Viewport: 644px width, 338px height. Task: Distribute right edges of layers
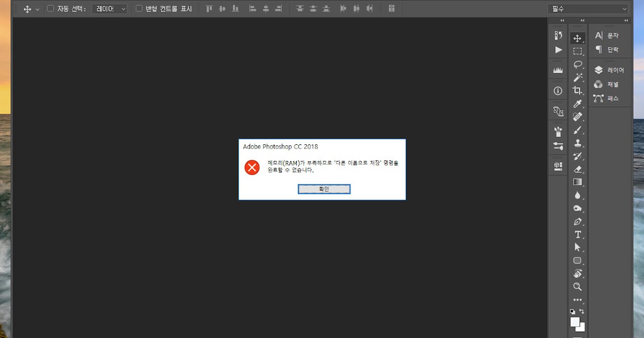[x=369, y=9]
